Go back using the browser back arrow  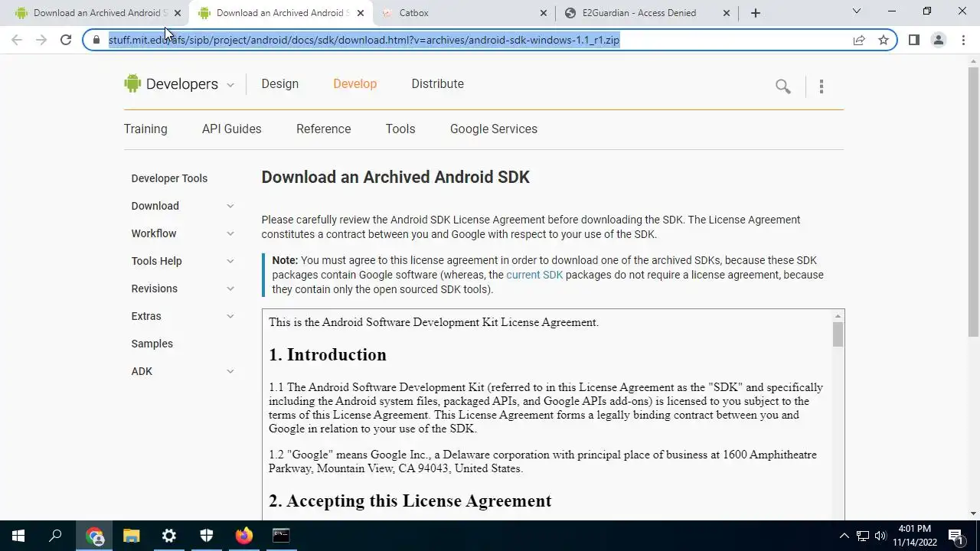click(x=17, y=40)
